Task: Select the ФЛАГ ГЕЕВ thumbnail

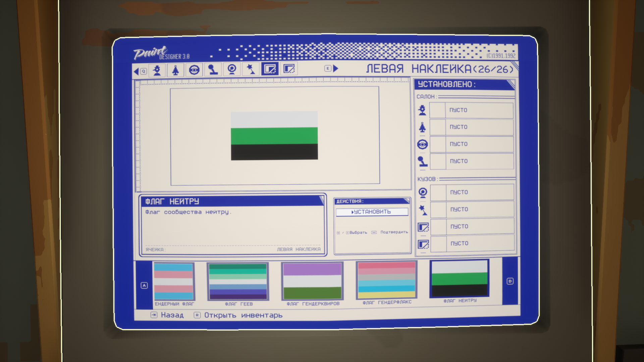Action: coord(238,282)
